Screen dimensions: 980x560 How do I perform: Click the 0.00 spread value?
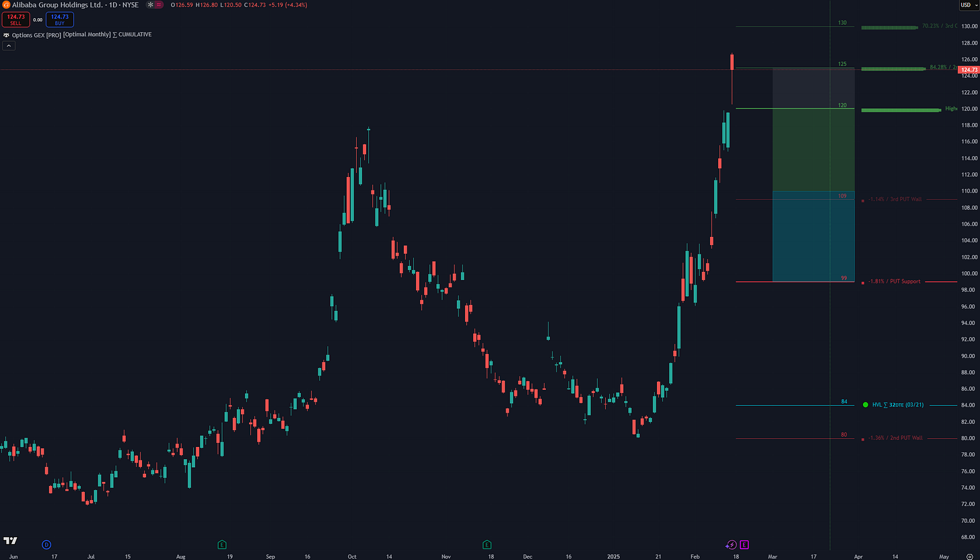(x=38, y=20)
